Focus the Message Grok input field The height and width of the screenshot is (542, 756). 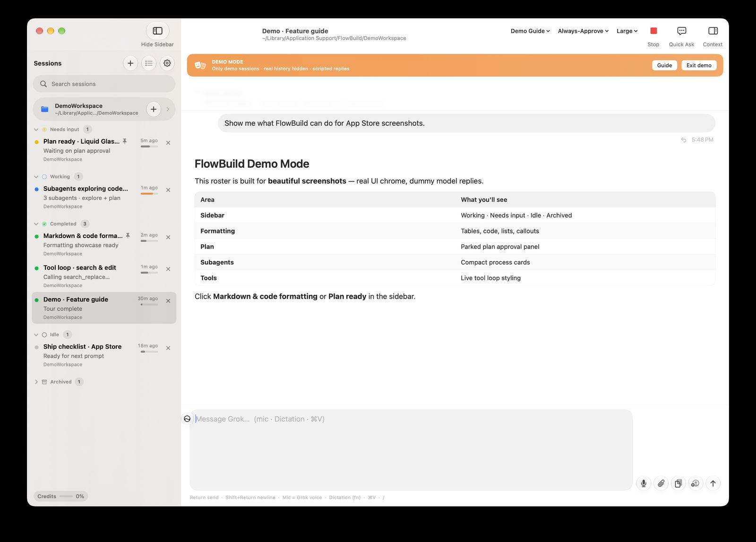click(x=411, y=449)
